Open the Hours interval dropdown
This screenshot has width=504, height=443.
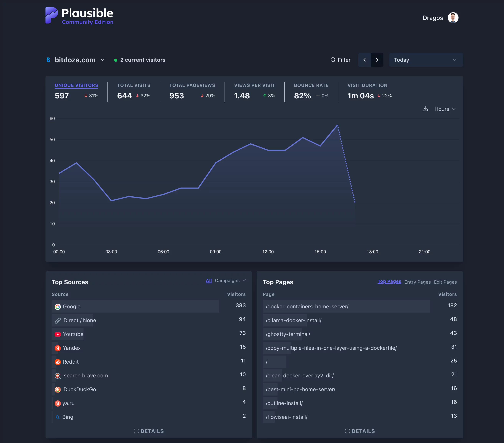point(445,109)
